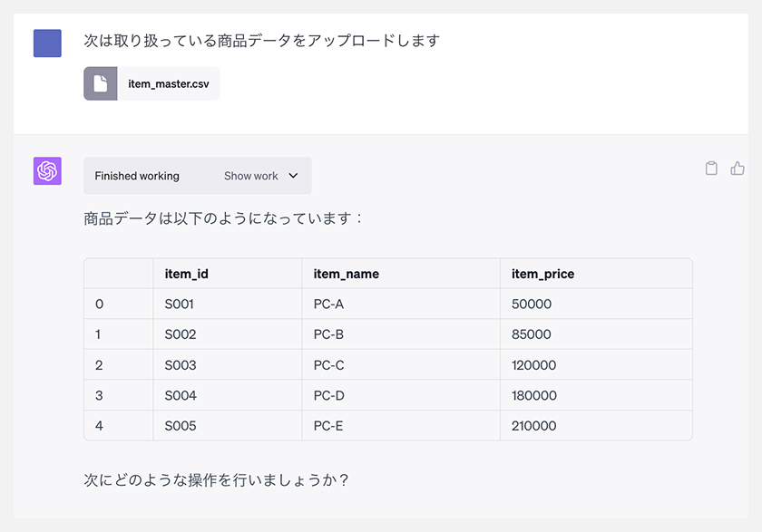Click the uploaded message text about 商品データ
This screenshot has height=532, width=762.
(262, 40)
